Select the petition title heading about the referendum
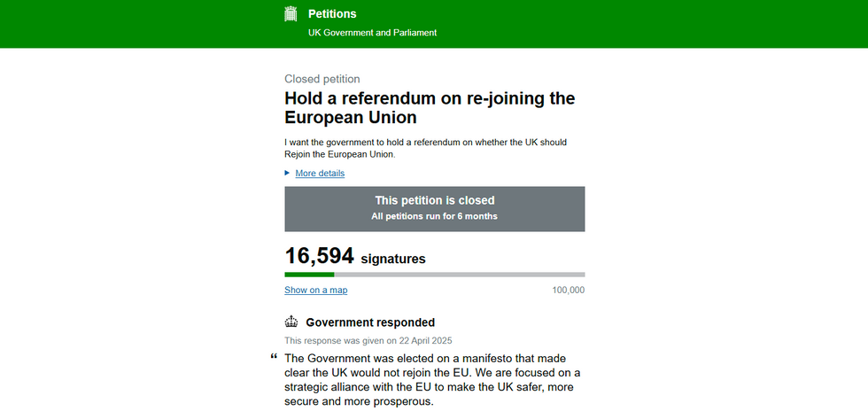Image resolution: width=868 pixels, height=411 pixels. [430, 107]
